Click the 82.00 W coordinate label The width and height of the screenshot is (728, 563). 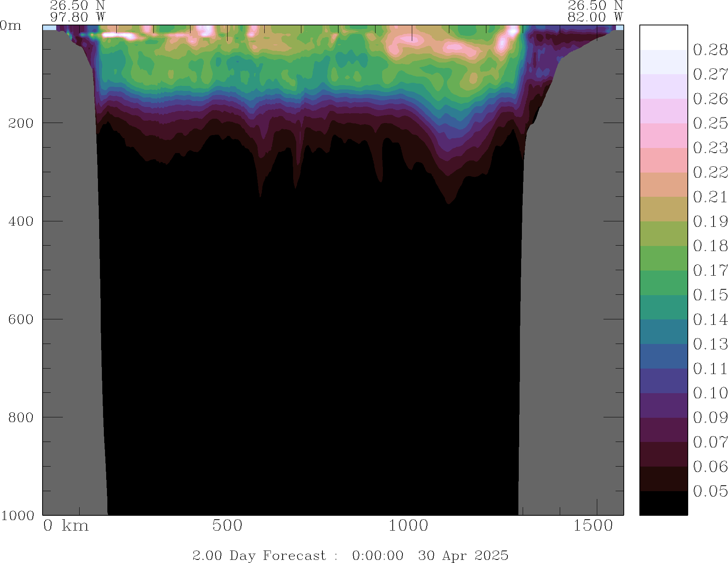pyautogui.click(x=595, y=17)
